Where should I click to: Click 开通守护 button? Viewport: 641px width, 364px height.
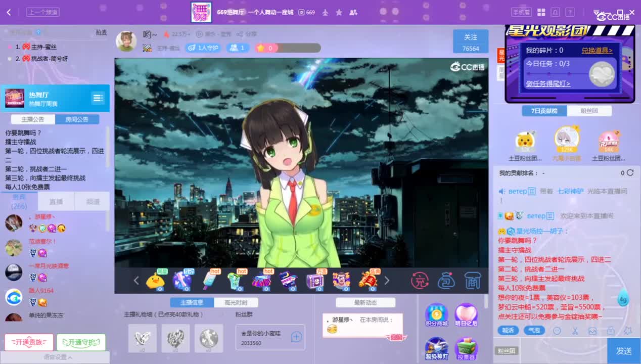point(81,342)
